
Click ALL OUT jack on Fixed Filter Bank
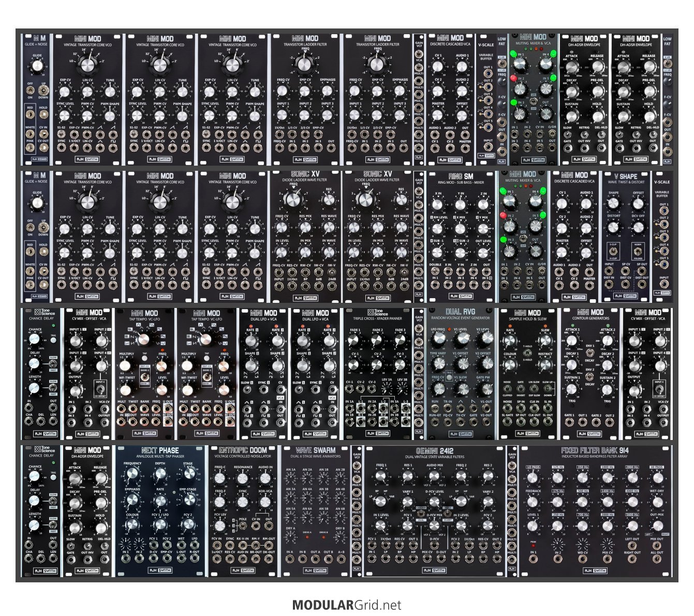tap(657, 559)
